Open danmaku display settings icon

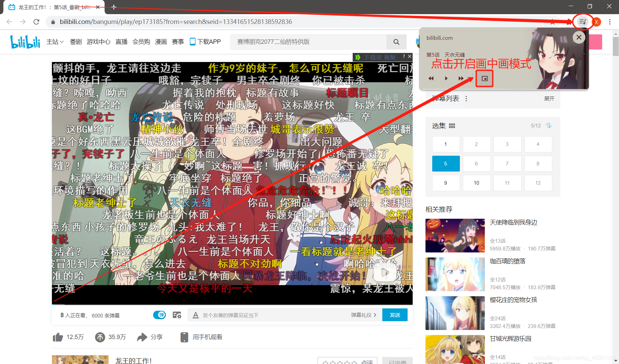tap(177, 315)
